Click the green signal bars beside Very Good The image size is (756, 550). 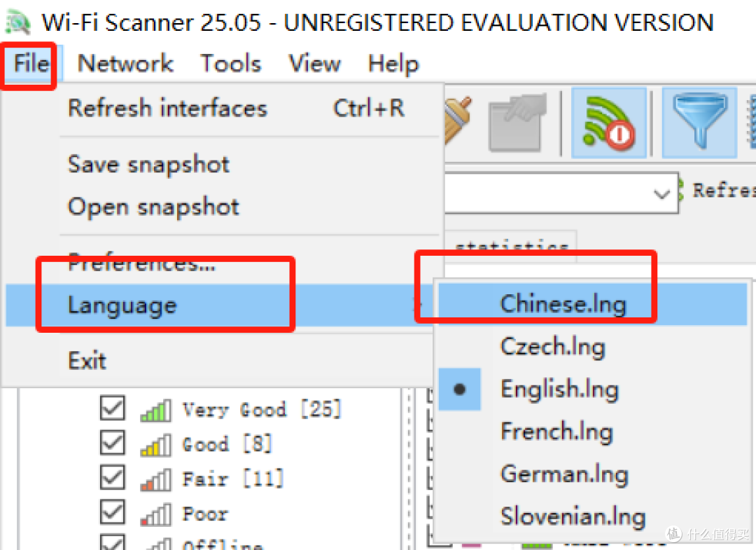[155, 409]
